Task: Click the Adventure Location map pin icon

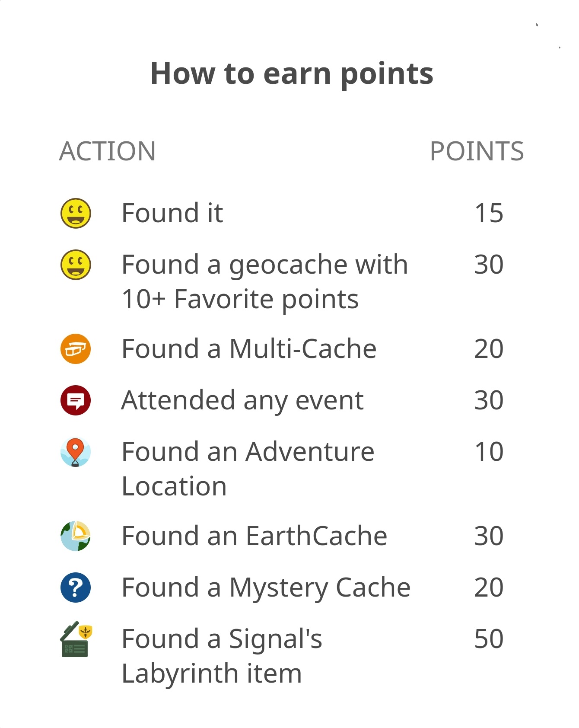Action: (x=76, y=452)
